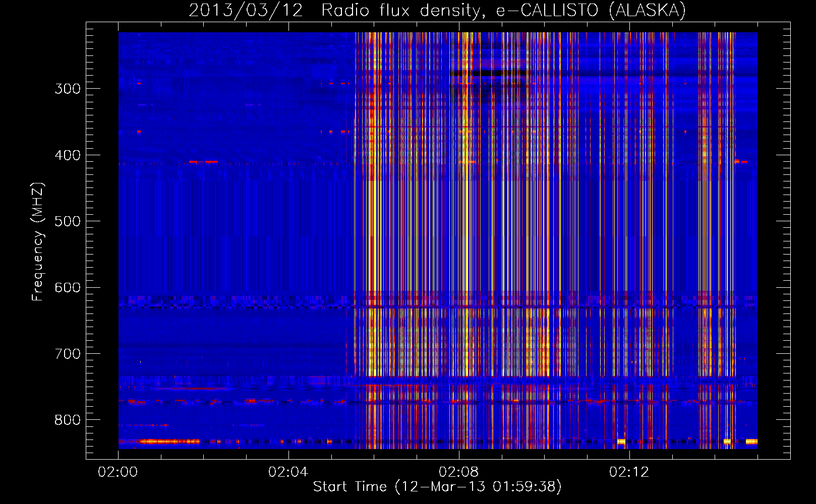Click the 02:08 time tick label
Image resolution: width=816 pixels, height=504 pixels.
(x=458, y=472)
